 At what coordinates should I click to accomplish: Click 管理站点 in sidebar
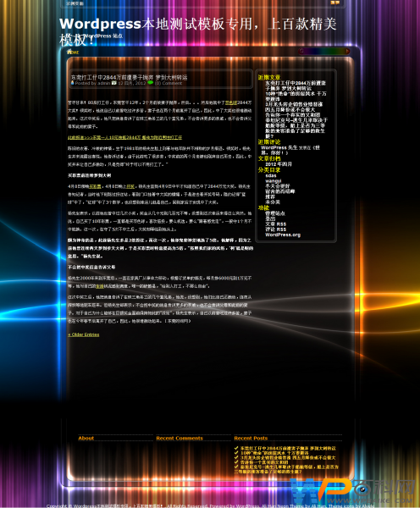tap(275, 213)
